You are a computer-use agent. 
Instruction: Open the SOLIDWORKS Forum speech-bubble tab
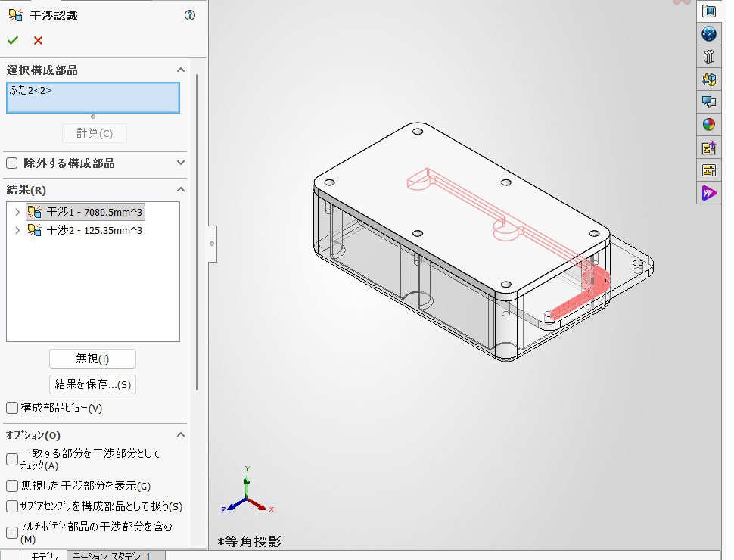click(709, 101)
